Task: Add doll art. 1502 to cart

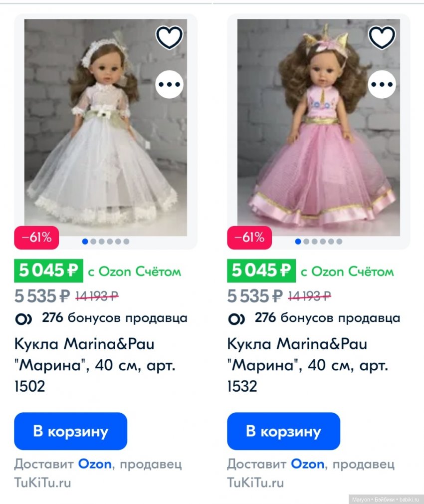Action: click(70, 431)
